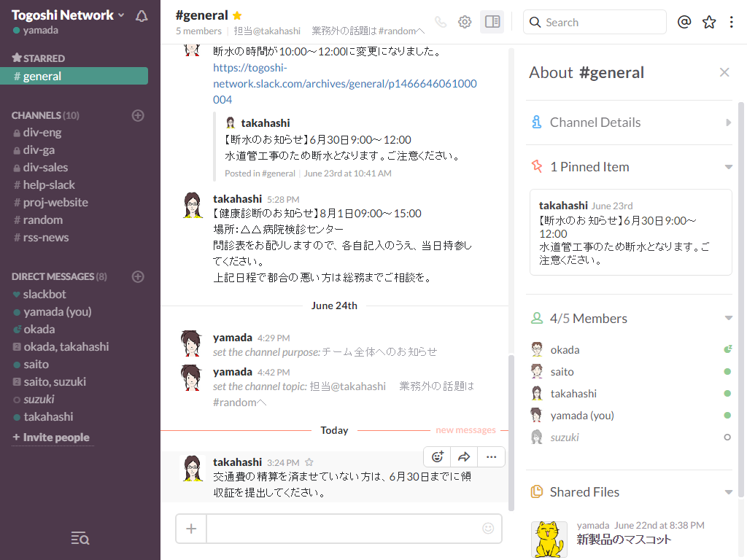Viewport: 747px width, 560px height.
Task: Focus the Search box
Action: pyautogui.click(x=595, y=22)
